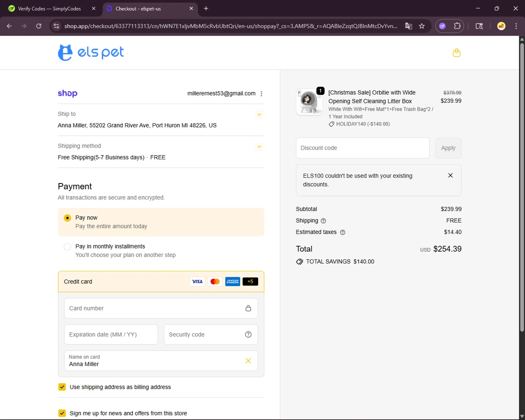Open the Chrome profile avatar
This screenshot has height=420, width=525.
(501, 26)
